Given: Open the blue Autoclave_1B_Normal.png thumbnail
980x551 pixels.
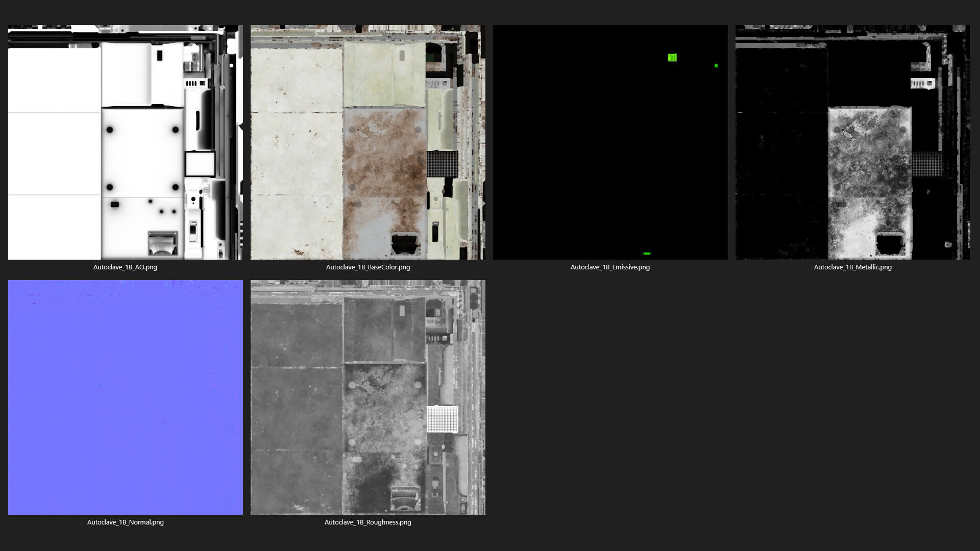Looking at the screenshot, I should 125,397.
